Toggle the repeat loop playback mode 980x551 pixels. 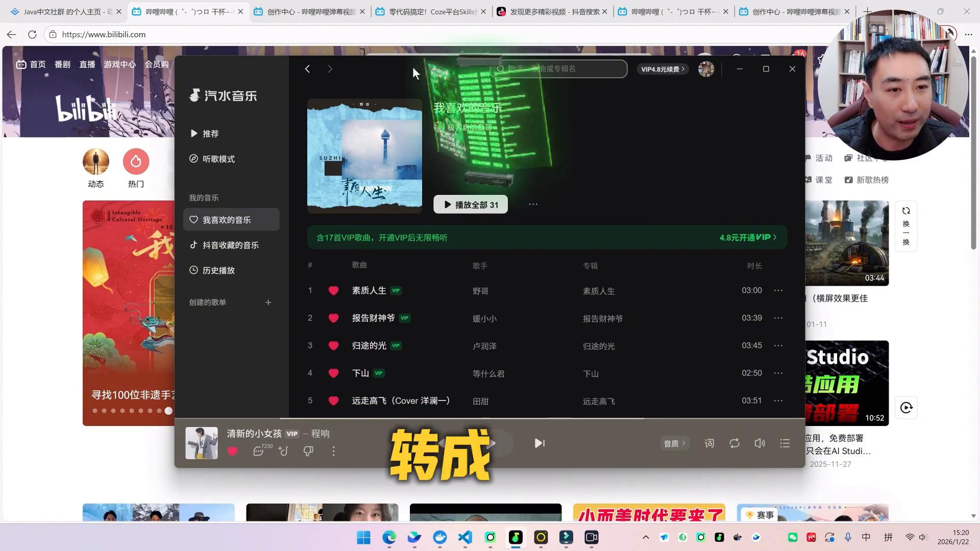point(734,443)
